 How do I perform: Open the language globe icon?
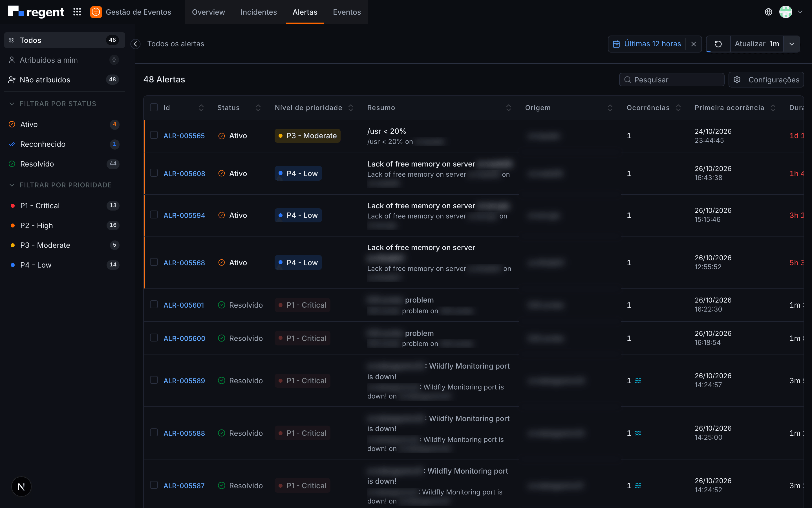coord(768,12)
